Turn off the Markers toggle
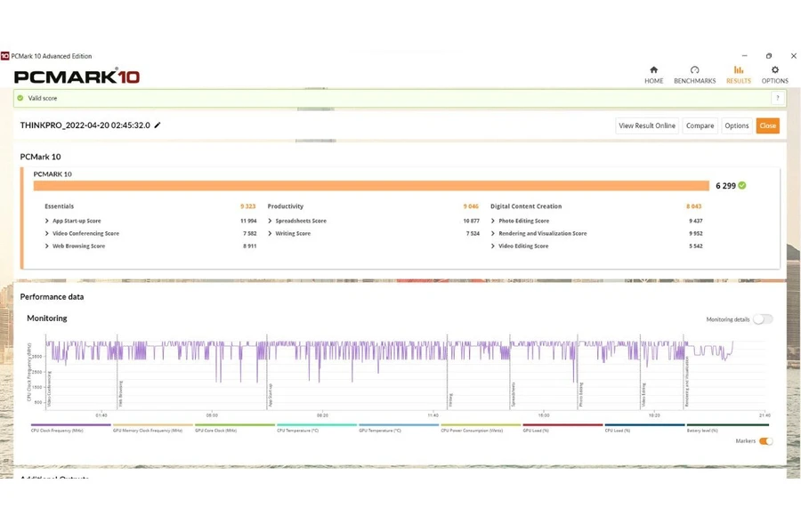This screenshot has height=532, width=801. coord(765,441)
